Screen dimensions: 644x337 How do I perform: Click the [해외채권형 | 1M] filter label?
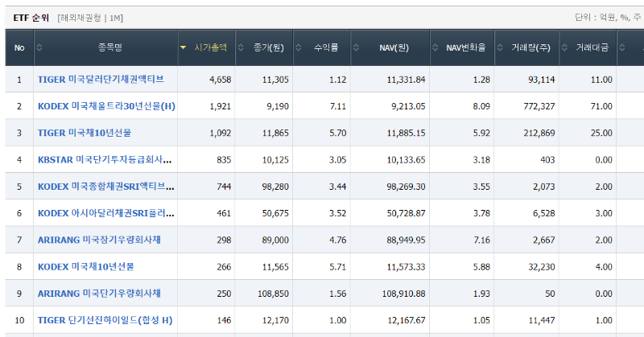coord(90,18)
